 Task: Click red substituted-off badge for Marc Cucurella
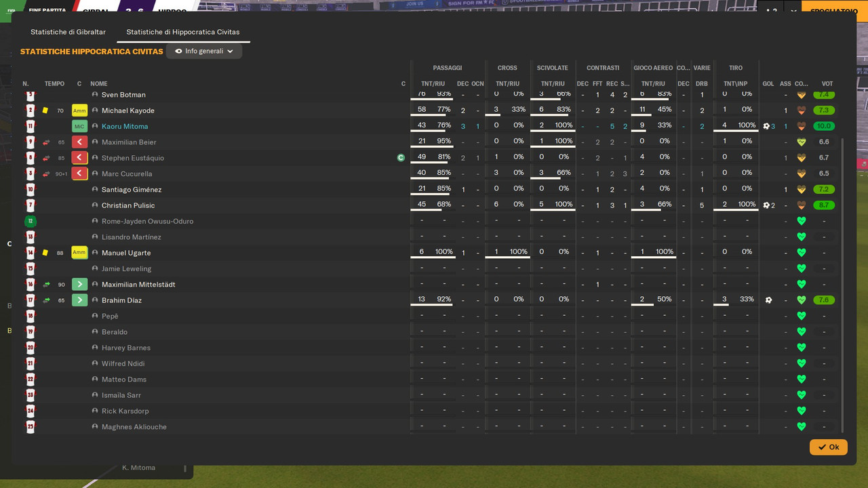coord(79,174)
